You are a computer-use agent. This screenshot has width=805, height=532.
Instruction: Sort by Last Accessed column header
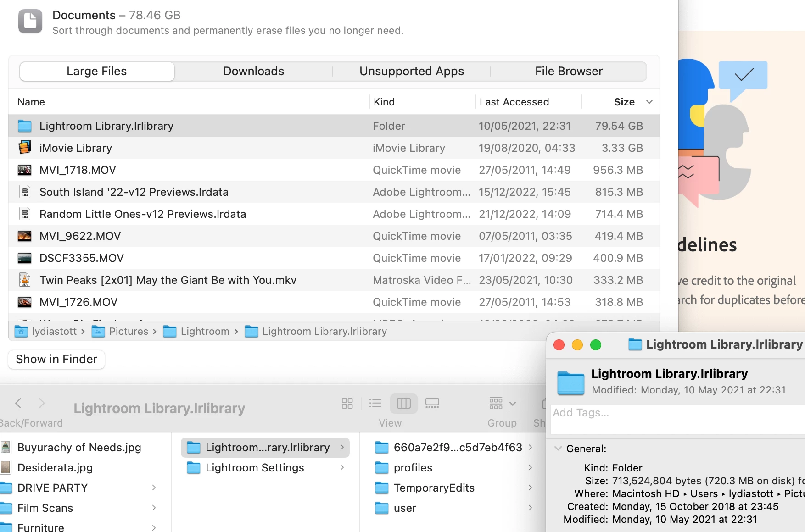514,102
